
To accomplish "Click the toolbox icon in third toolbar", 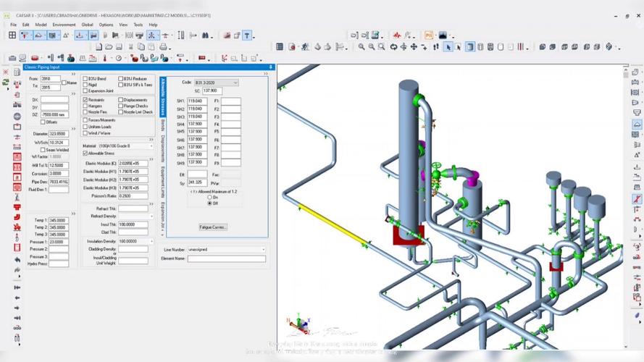I will click(x=12, y=58).
